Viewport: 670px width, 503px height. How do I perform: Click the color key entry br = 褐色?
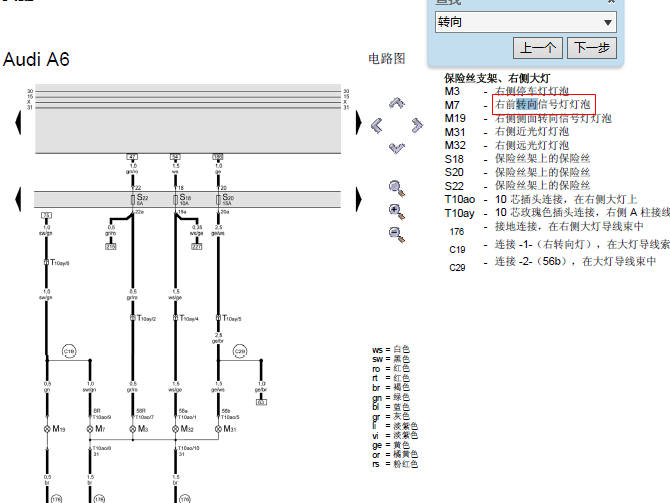click(x=391, y=387)
